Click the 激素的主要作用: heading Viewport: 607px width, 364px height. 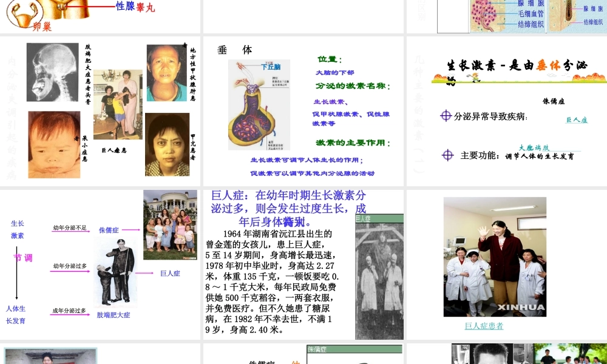(x=353, y=143)
